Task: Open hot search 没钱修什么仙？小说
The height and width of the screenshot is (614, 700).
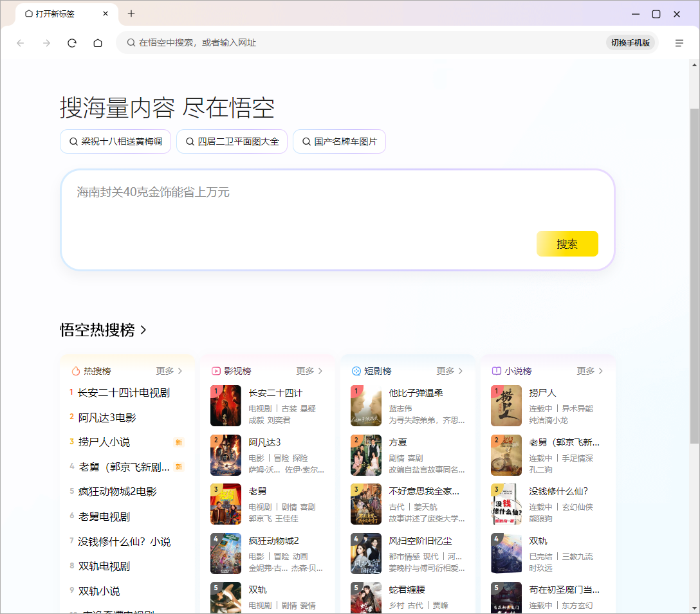Action: click(x=124, y=542)
